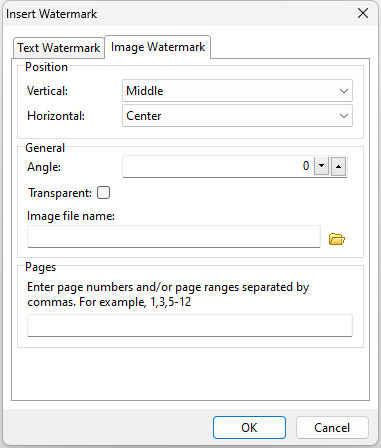The width and height of the screenshot is (381, 448).
Task: Cancel the Insert Watermark dialog
Action: click(332, 427)
